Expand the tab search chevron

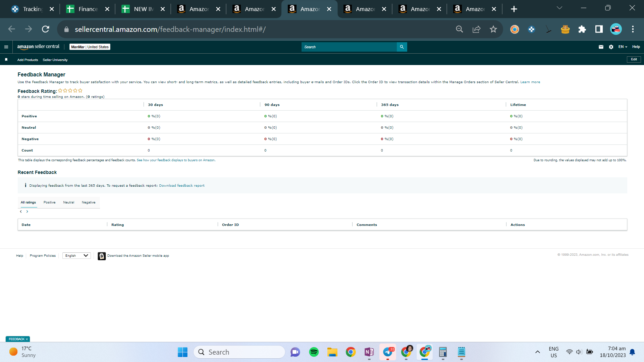559,8
